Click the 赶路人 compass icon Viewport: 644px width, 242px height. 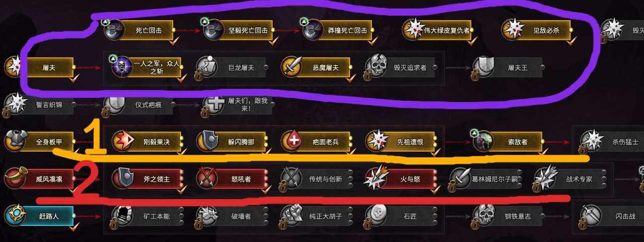pos(15,215)
